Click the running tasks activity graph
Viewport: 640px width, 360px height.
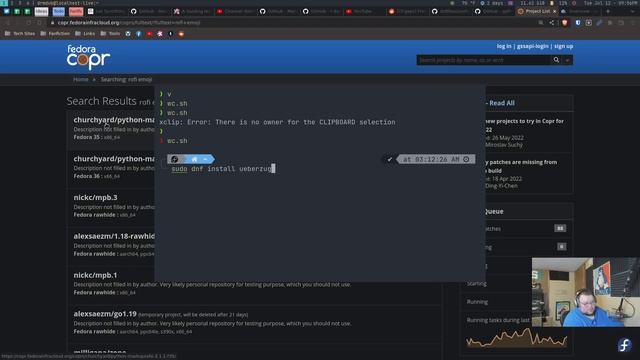pos(516,338)
